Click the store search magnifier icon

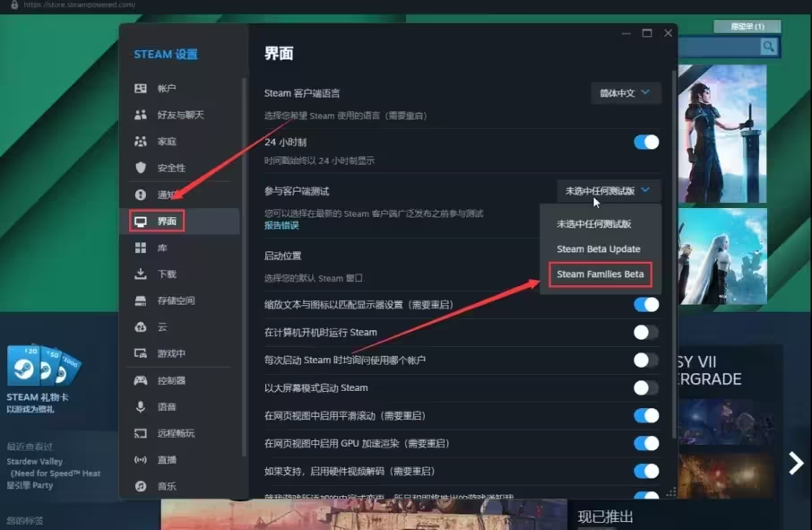pos(768,47)
